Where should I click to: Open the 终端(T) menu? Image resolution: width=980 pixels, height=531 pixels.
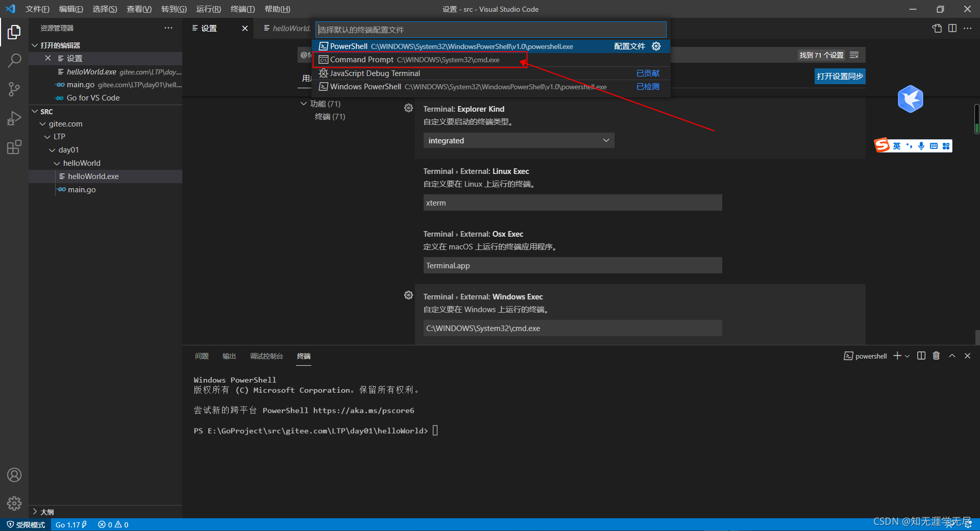click(x=242, y=9)
